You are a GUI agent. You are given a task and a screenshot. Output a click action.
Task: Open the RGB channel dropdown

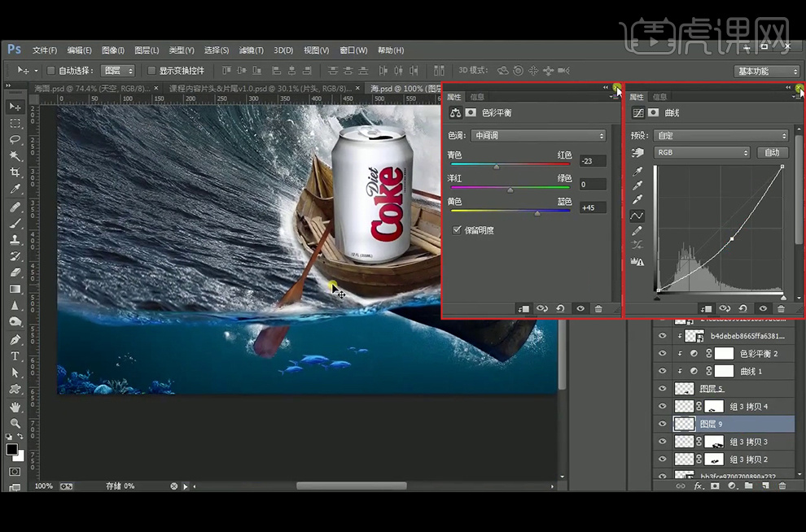(x=702, y=152)
